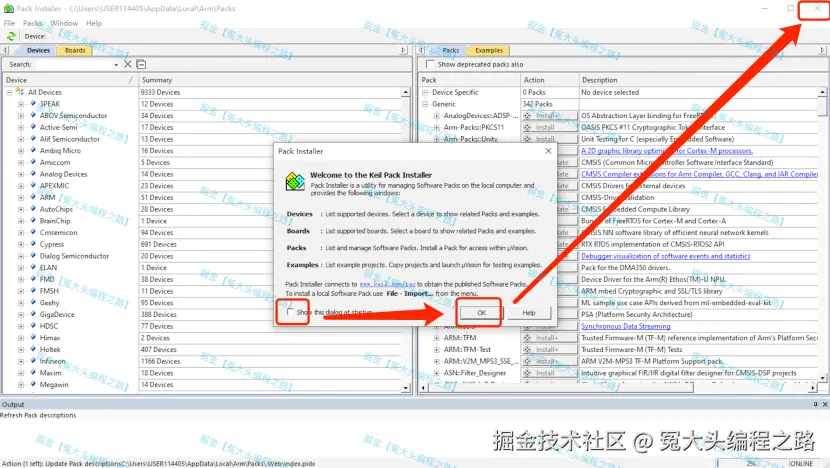Sort by the Device column header
Screen dimensions: 830x468
70,80
